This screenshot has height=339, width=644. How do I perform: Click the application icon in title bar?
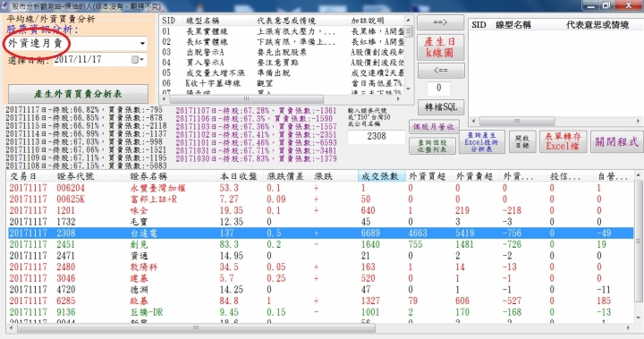[x=4, y=5]
